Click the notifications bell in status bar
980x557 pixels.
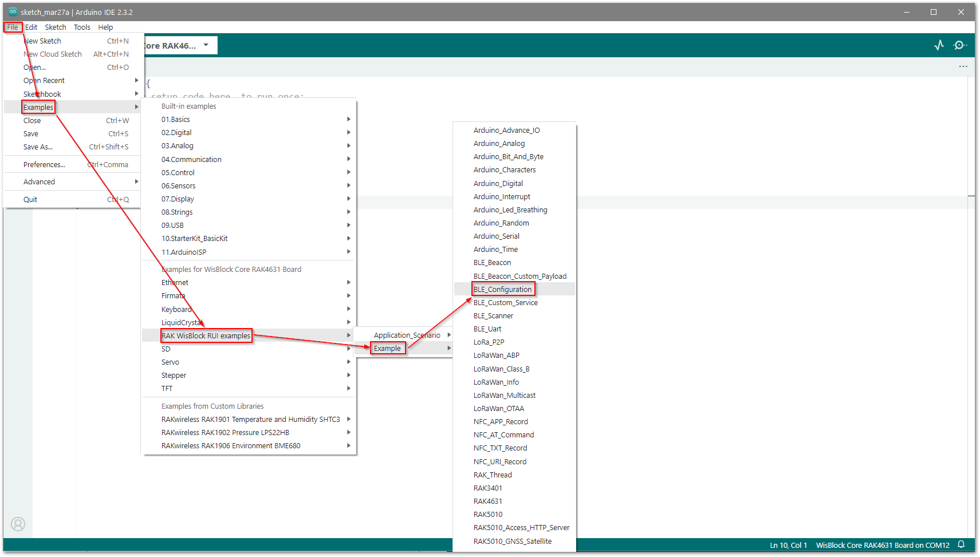pos(962,544)
